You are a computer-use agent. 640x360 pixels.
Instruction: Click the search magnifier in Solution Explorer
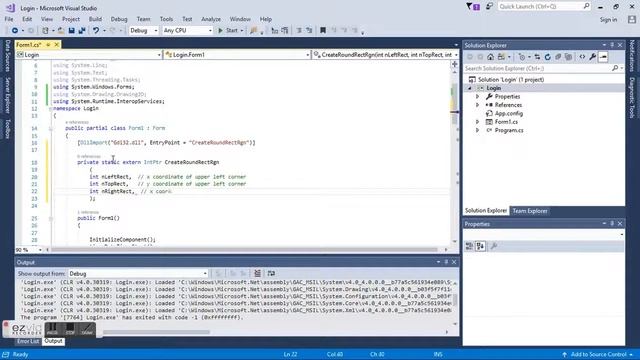tap(615, 68)
